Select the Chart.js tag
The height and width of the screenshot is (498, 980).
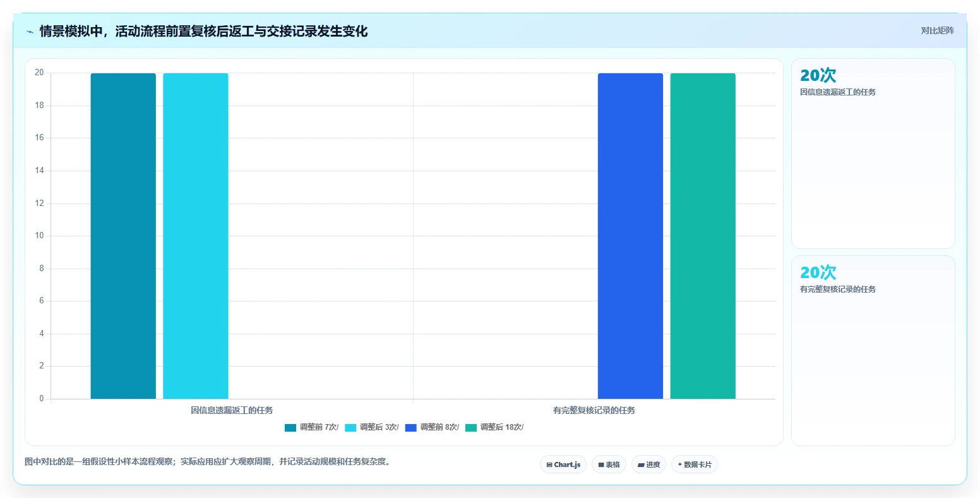pos(563,465)
